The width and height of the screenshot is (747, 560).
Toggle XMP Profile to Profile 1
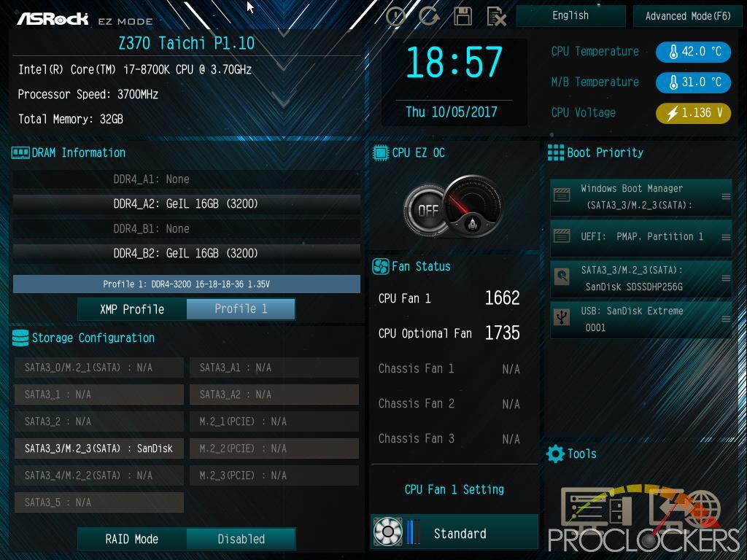coord(241,309)
